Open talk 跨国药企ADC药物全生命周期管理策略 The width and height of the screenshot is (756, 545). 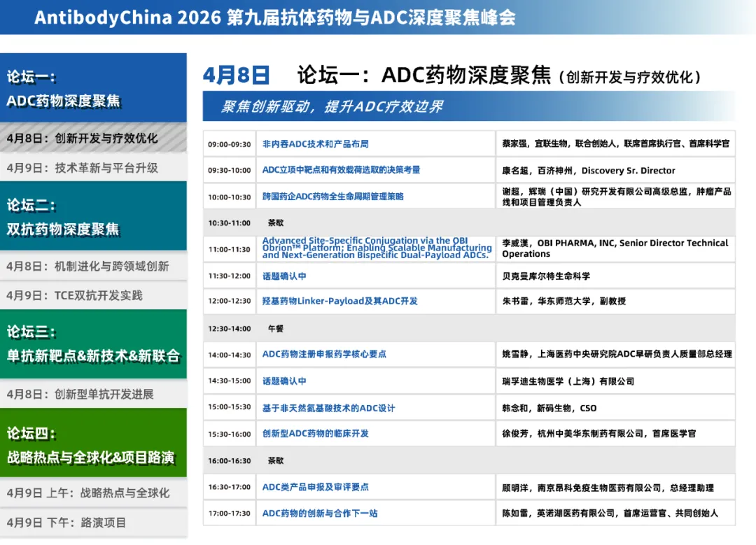[332, 196]
